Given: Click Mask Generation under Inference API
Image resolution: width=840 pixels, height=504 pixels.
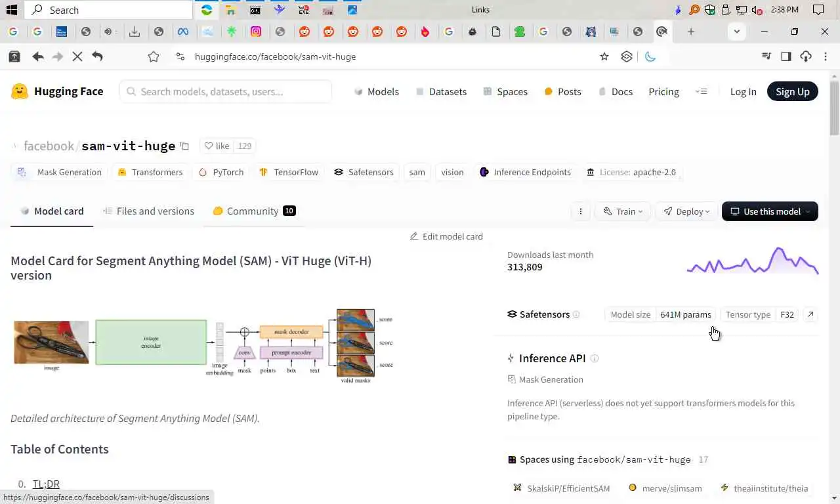Looking at the screenshot, I should pos(545,379).
